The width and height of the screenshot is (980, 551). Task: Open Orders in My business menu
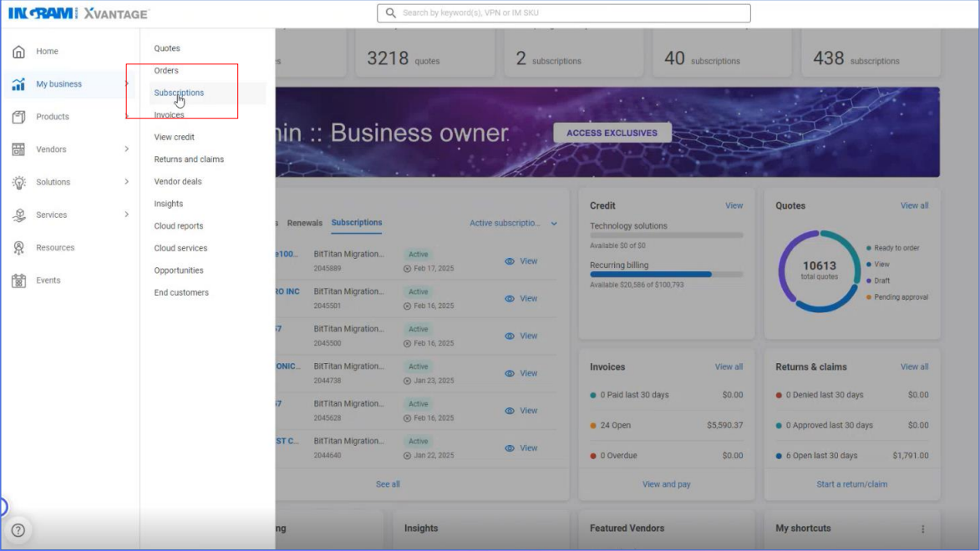coord(166,71)
